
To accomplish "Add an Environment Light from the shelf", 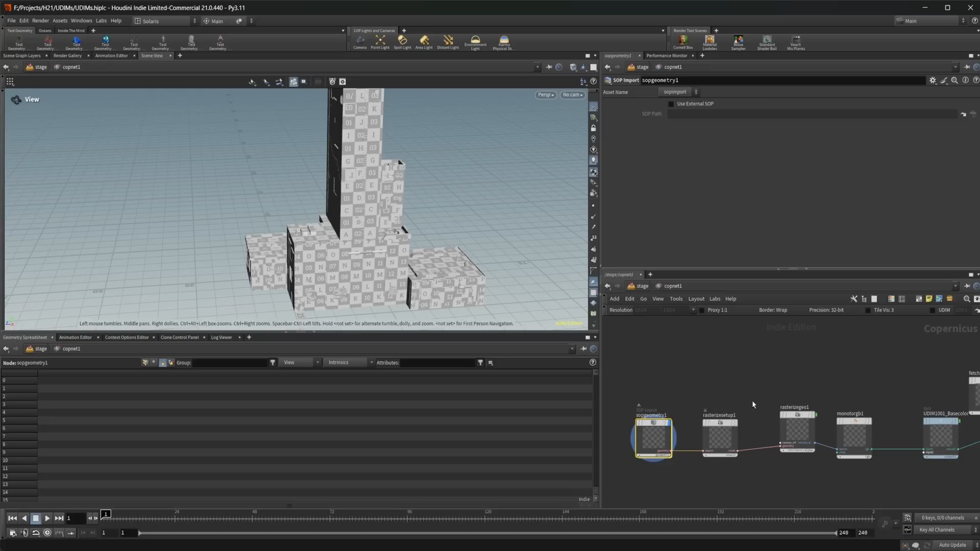I will pos(475,43).
